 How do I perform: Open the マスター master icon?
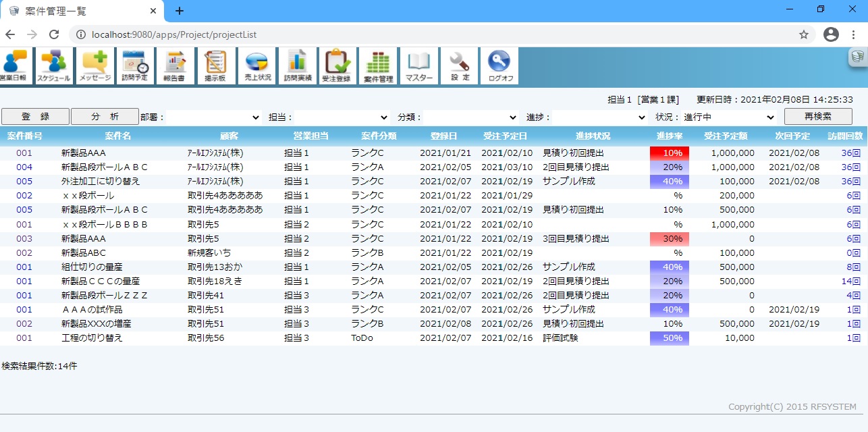(x=418, y=66)
